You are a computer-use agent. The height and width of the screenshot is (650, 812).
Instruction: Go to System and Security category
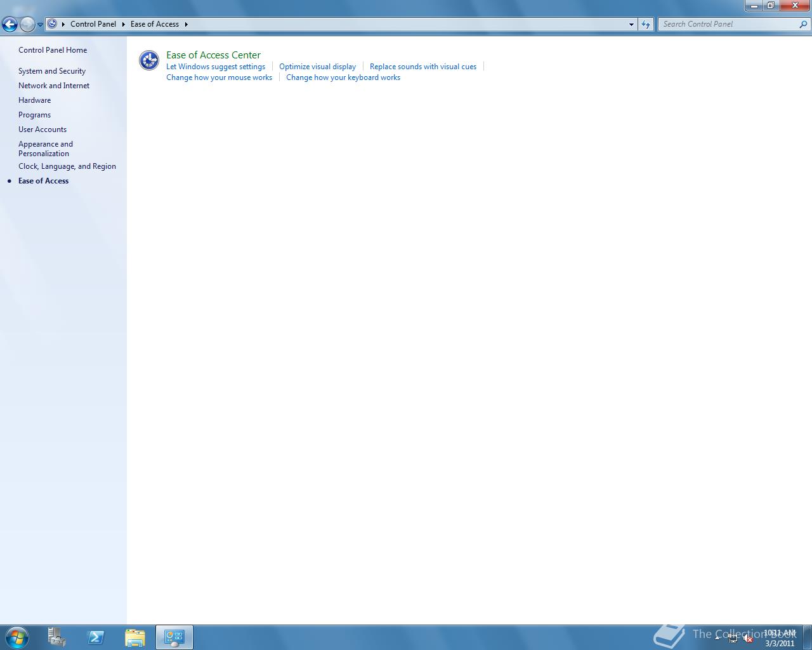[52, 71]
